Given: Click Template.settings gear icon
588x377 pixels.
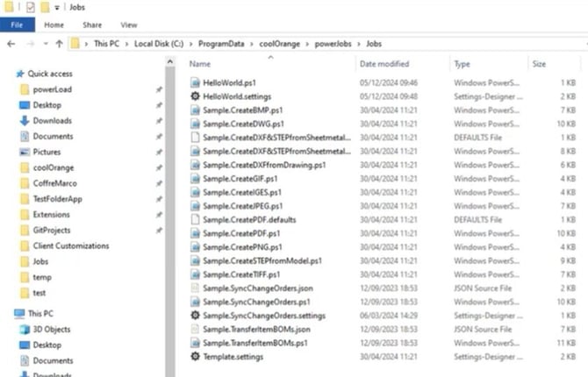Looking at the screenshot, I should tap(195, 356).
